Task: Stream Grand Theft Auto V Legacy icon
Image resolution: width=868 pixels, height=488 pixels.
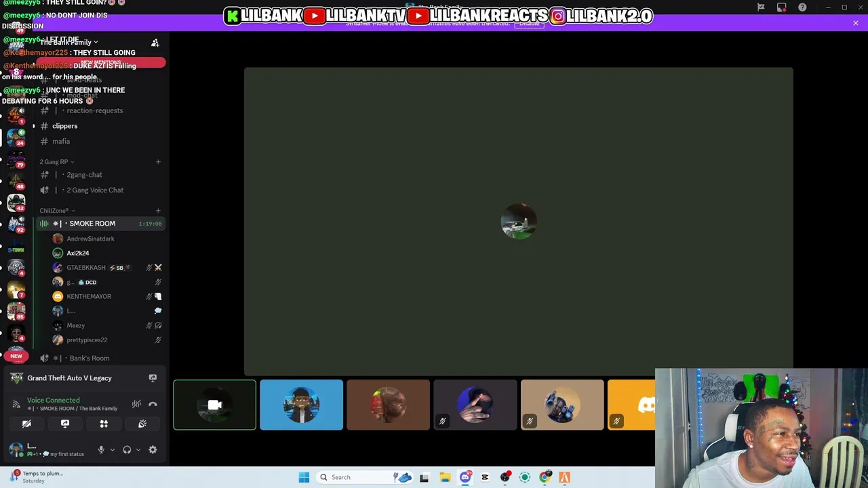Action: [x=153, y=378]
